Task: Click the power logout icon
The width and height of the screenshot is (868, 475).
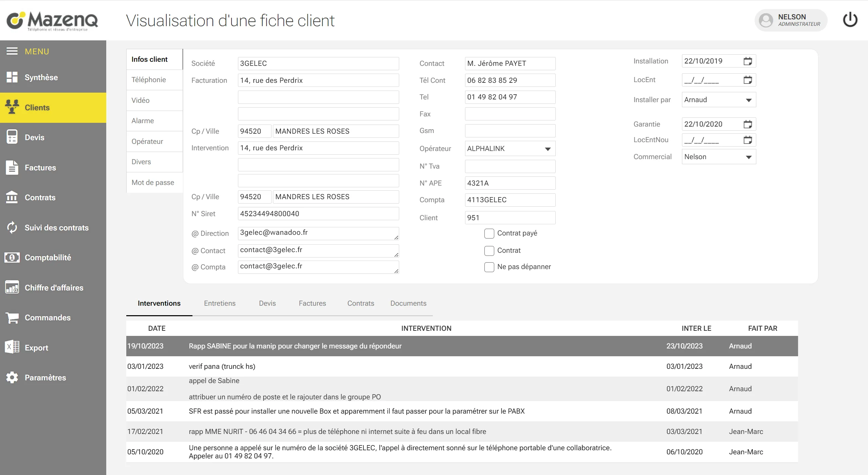Action: point(850,20)
